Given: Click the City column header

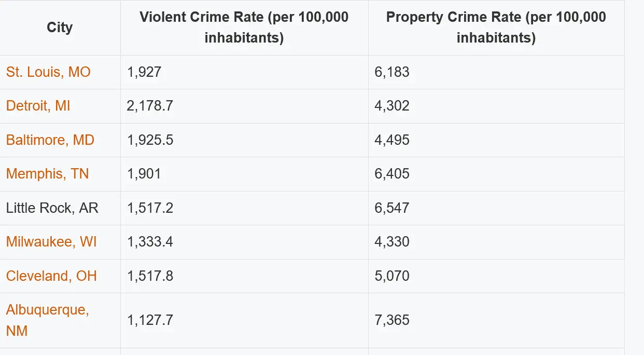Looking at the screenshot, I should pos(60,28).
